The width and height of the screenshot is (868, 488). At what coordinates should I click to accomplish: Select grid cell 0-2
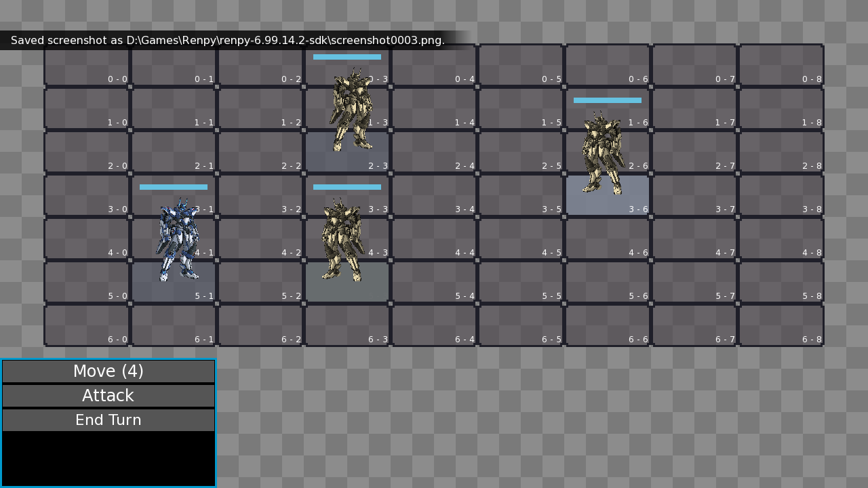pos(260,65)
